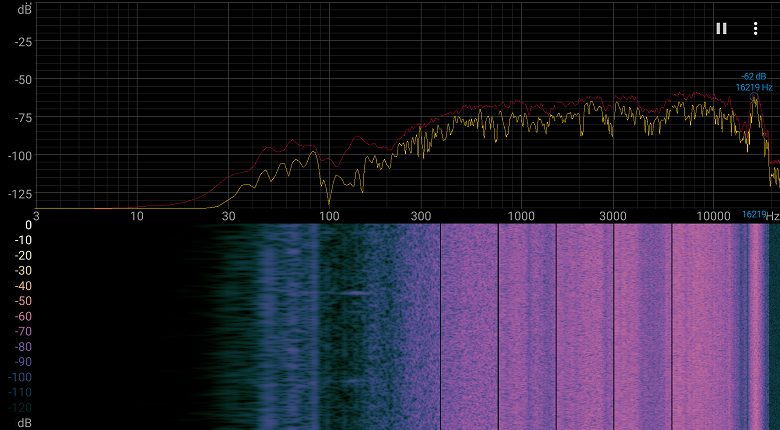Viewport: 780px width, 430px height.
Task: Select the -62 dB 16219 Hz peak label
Action: click(x=754, y=82)
